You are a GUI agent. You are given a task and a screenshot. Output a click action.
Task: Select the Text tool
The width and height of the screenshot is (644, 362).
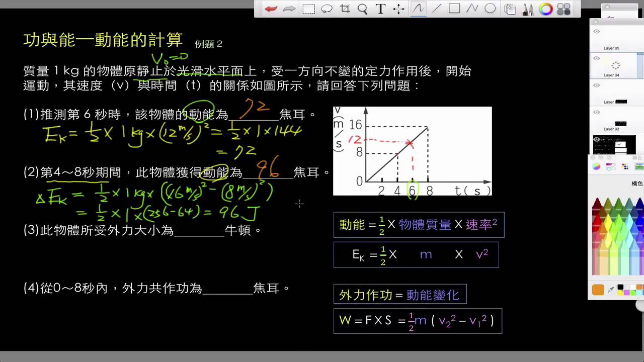coord(380,9)
